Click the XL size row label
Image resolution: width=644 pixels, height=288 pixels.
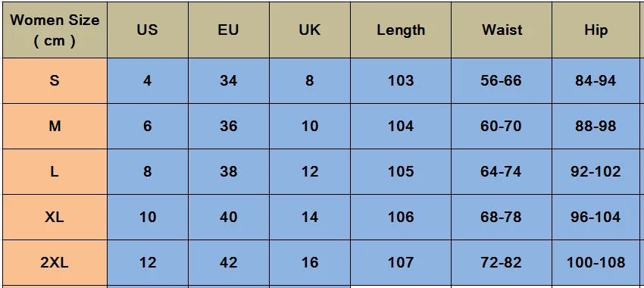(x=55, y=218)
